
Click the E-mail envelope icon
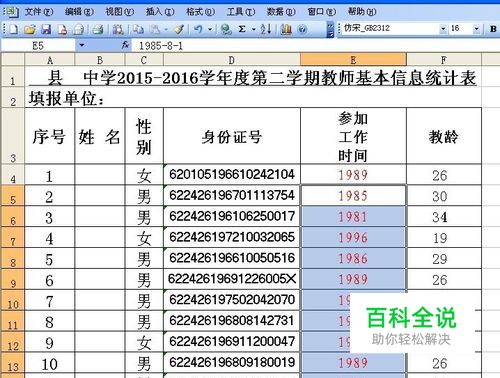click(79, 29)
